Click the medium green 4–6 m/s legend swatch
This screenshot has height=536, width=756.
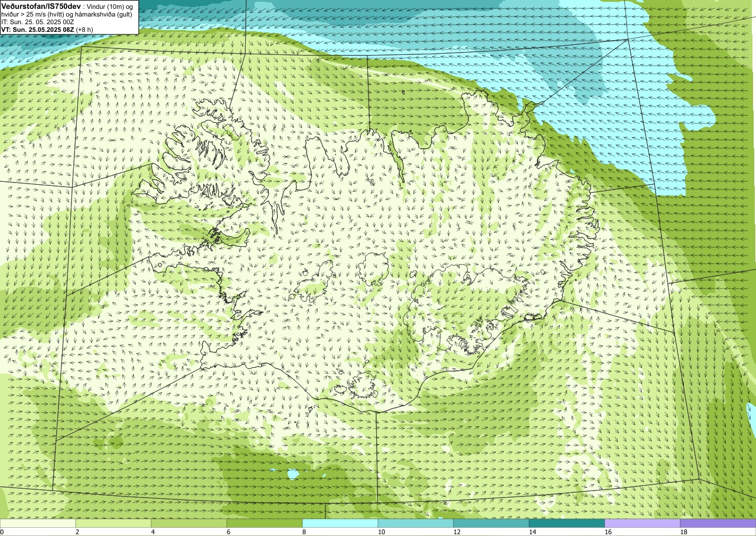click(189, 523)
